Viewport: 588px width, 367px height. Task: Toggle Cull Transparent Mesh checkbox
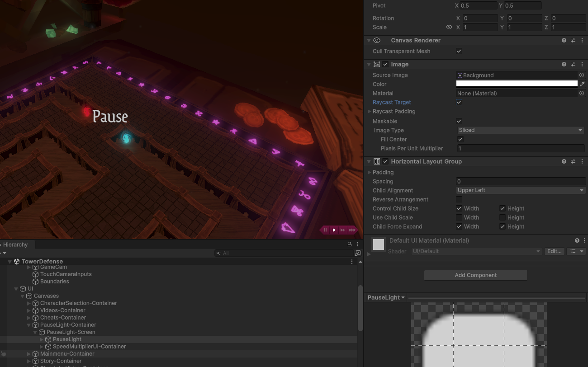[459, 51]
